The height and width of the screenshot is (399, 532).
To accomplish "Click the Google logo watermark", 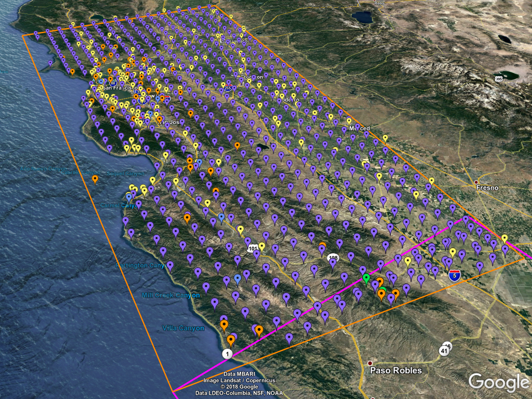I will (x=499, y=382).
